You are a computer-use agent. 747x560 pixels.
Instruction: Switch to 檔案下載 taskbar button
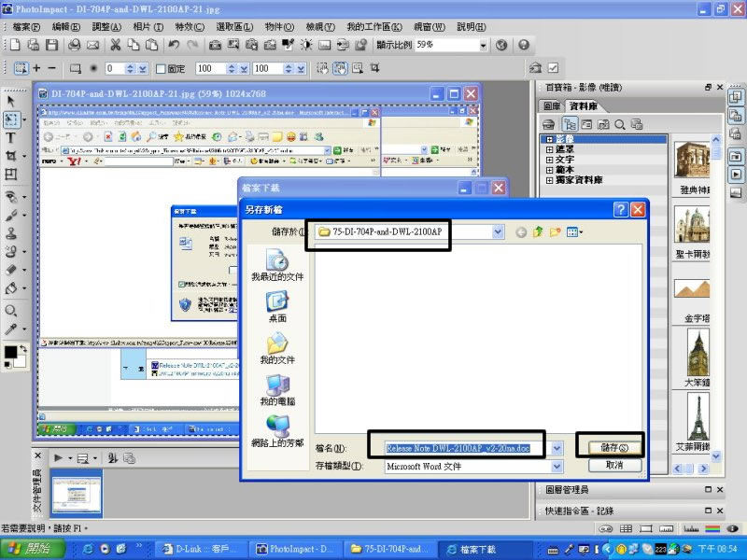coord(485,549)
